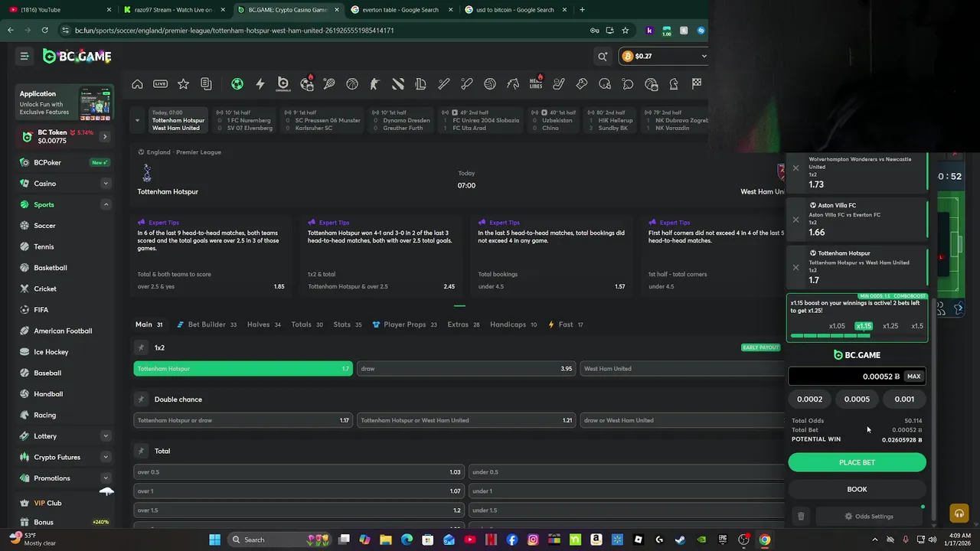The image size is (980, 551).
Task: Collapse the Sports sidebar section
Action: [x=106, y=204]
